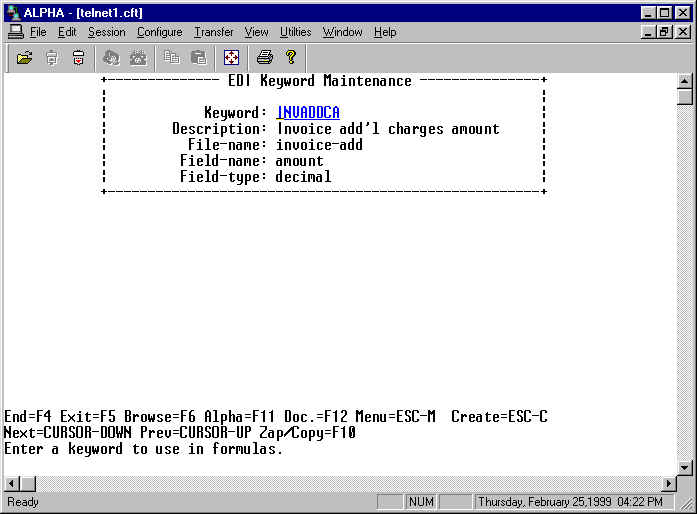697x514 pixels.
Task: Click the Open session folder icon
Action: click(25, 58)
